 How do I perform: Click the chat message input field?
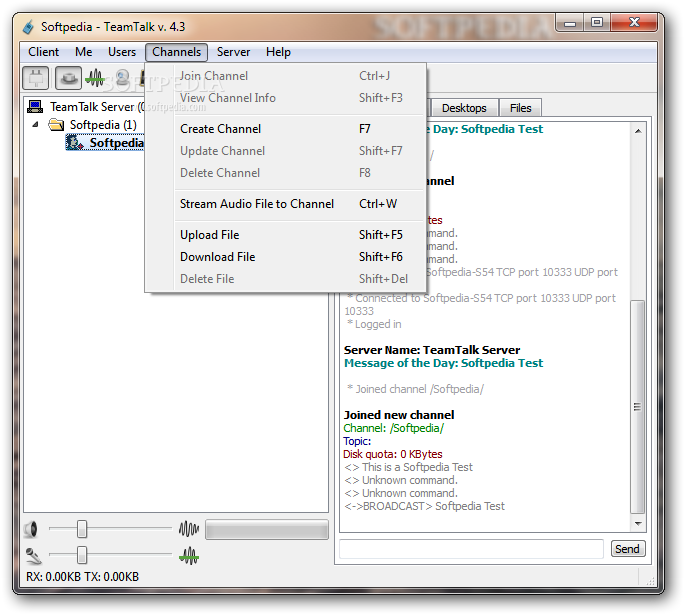(471, 549)
